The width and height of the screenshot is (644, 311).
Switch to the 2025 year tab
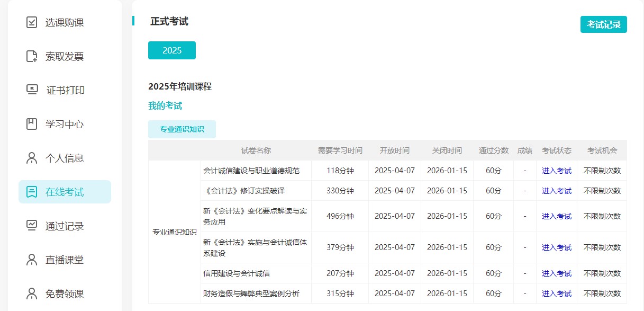171,50
